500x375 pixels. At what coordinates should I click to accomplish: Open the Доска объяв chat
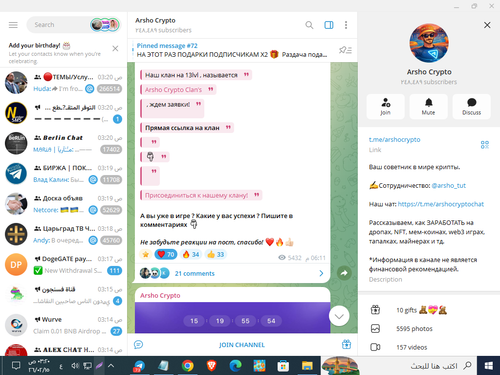pyautogui.click(x=63, y=204)
